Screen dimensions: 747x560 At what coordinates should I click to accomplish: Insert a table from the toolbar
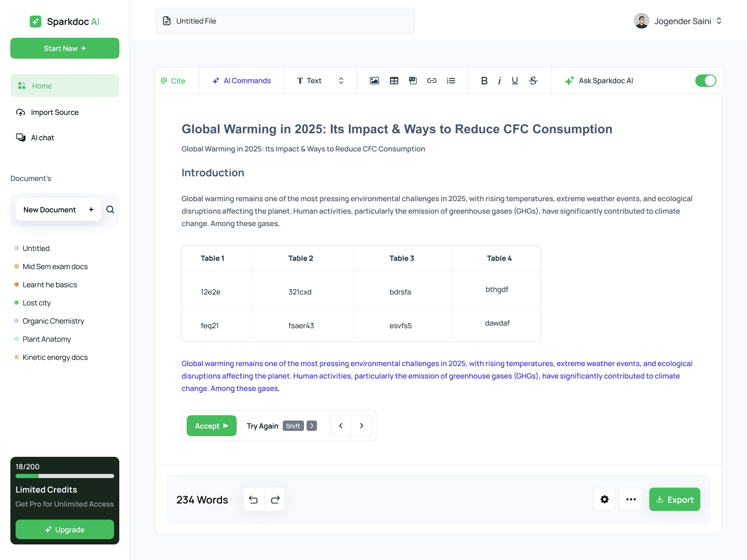[x=394, y=81]
